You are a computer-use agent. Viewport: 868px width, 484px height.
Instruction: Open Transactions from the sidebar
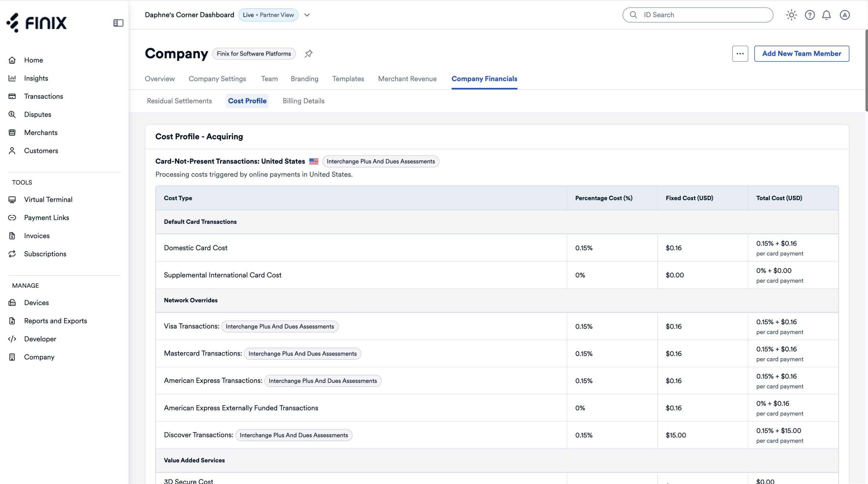(x=43, y=96)
